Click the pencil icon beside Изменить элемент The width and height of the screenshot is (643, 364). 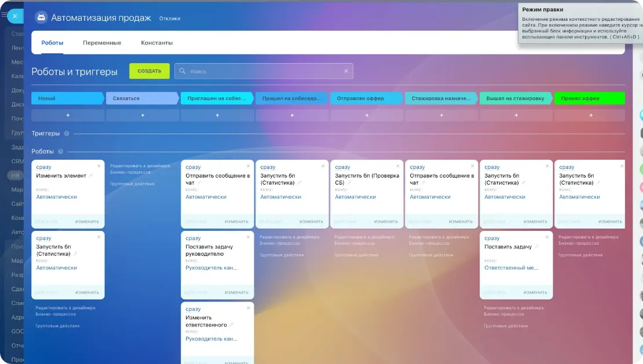click(91, 176)
